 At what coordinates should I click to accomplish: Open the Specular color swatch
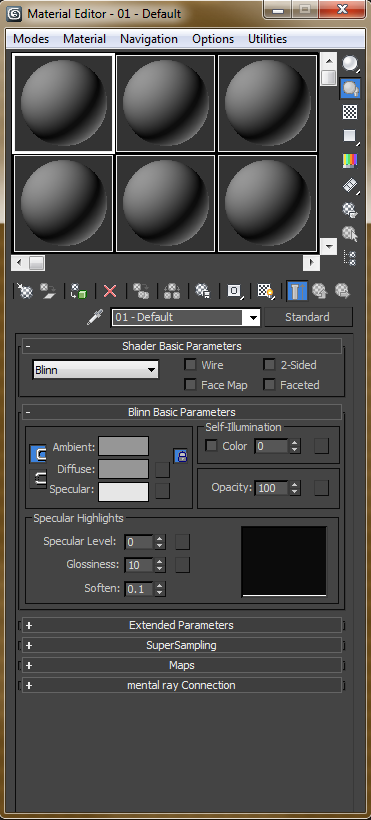123,491
